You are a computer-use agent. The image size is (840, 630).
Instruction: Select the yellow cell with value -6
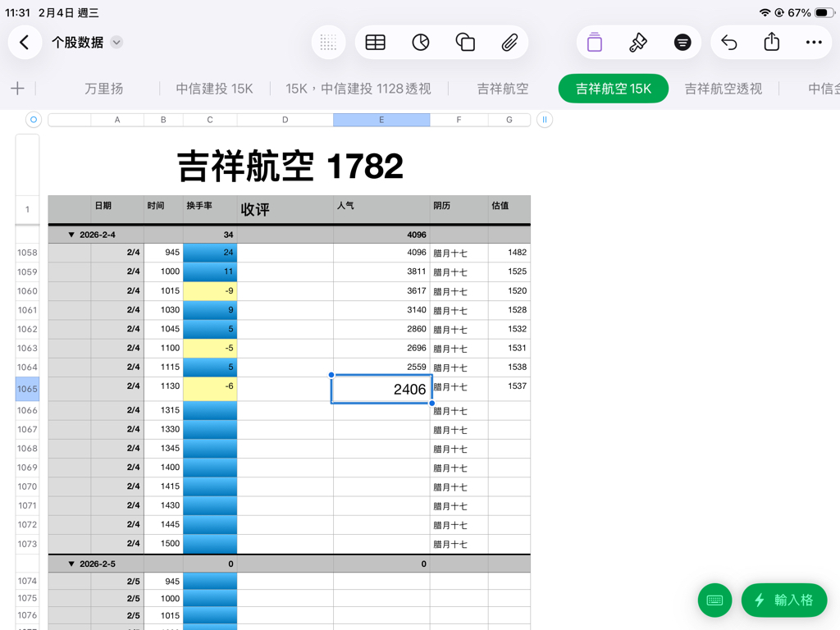210,389
